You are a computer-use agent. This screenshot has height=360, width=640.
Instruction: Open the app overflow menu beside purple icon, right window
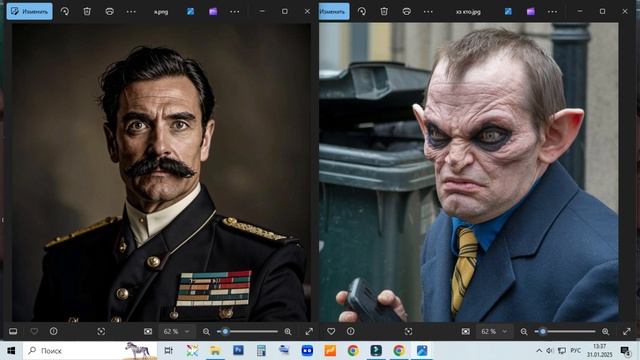552,11
